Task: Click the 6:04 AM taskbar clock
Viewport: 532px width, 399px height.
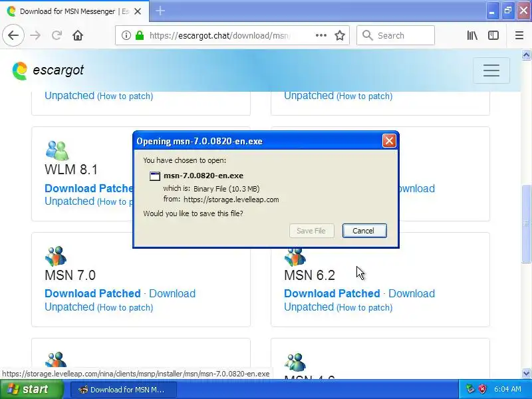Action: click(x=507, y=389)
